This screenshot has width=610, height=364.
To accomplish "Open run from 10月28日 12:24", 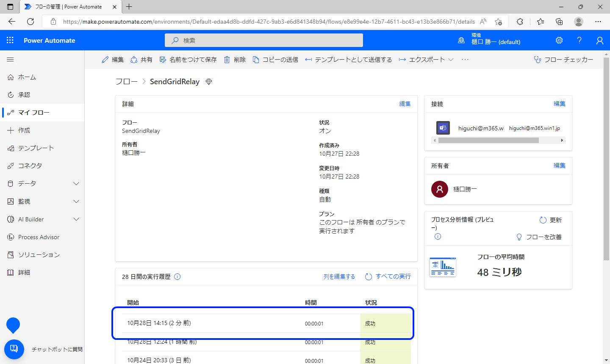I will 266,342.
